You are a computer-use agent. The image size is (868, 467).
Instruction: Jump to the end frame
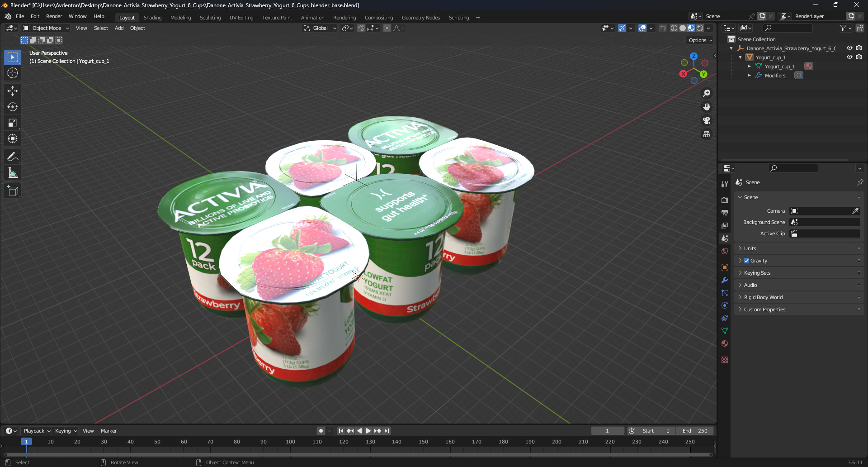tap(387, 431)
